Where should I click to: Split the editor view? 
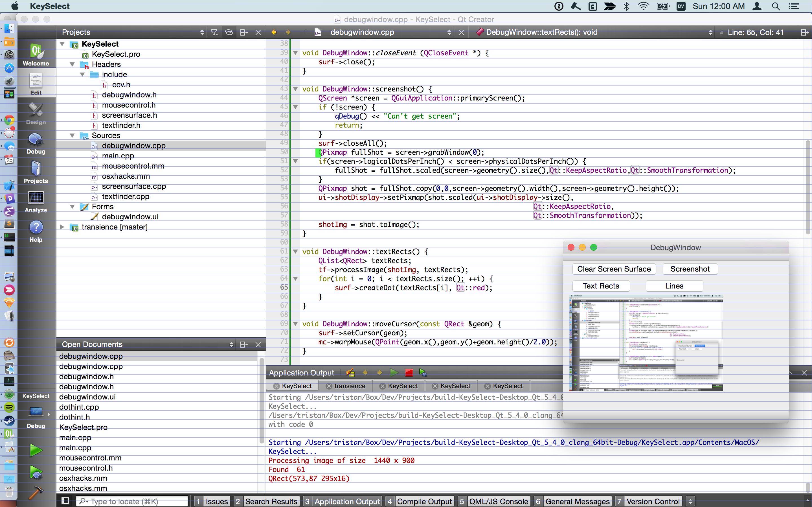[x=804, y=32]
